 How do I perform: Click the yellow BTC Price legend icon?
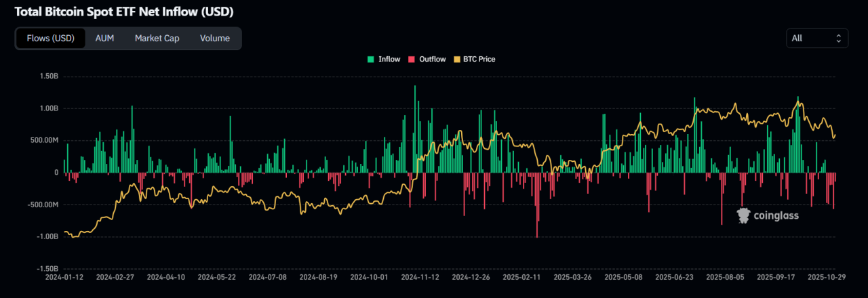[456, 60]
